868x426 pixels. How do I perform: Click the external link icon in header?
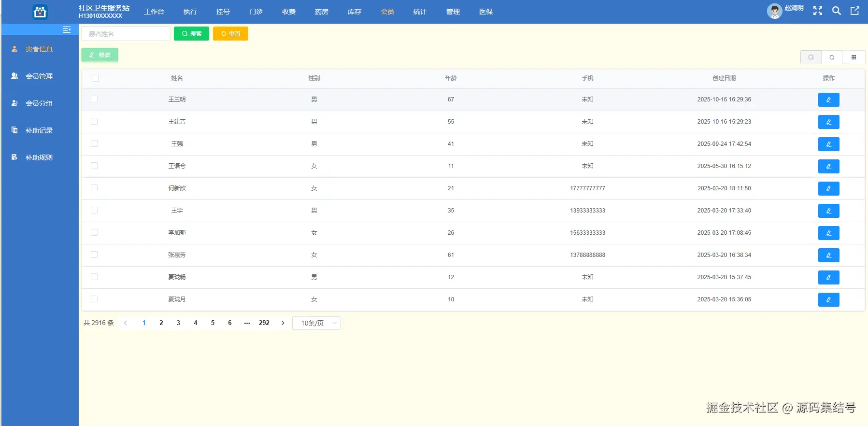[x=855, y=11]
